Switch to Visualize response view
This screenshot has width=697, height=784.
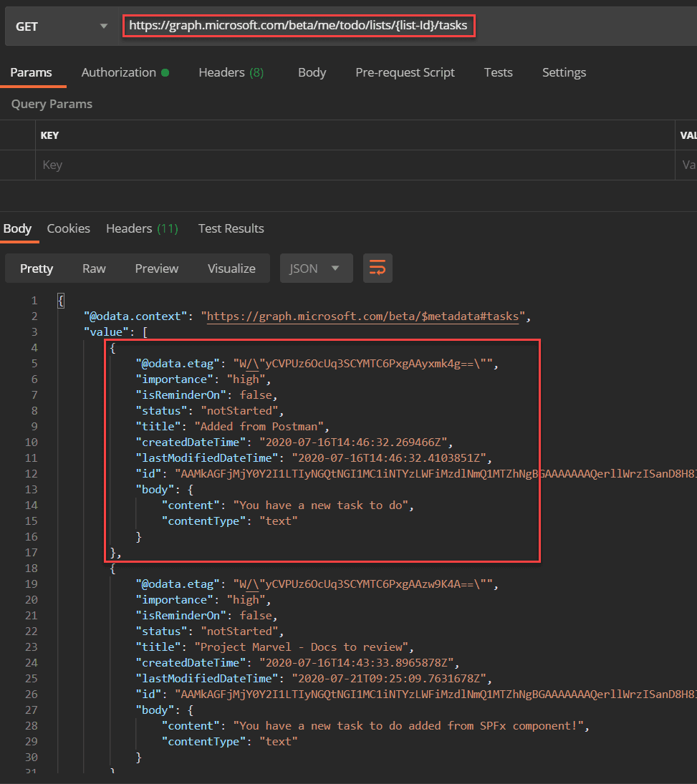pyautogui.click(x=231, y=268)
